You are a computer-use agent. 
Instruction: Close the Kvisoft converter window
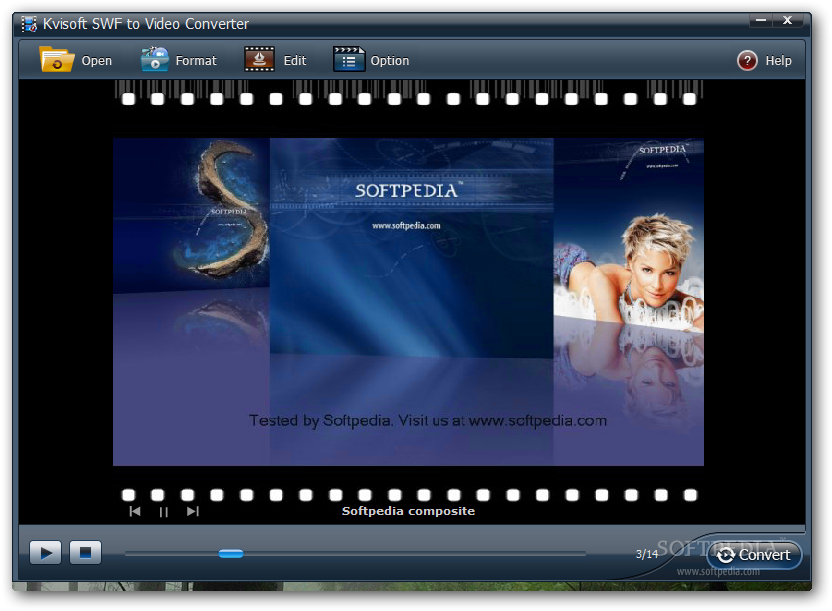(787, 21)
